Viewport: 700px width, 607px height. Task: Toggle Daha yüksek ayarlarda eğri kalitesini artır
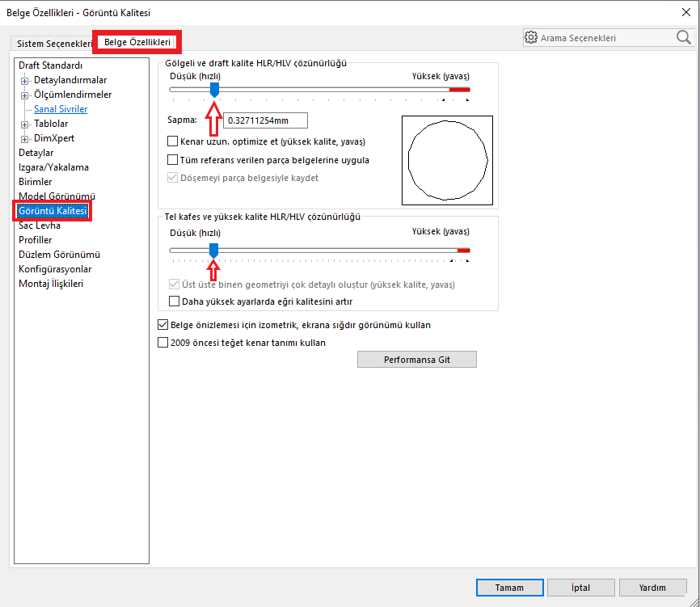[172, 301]
